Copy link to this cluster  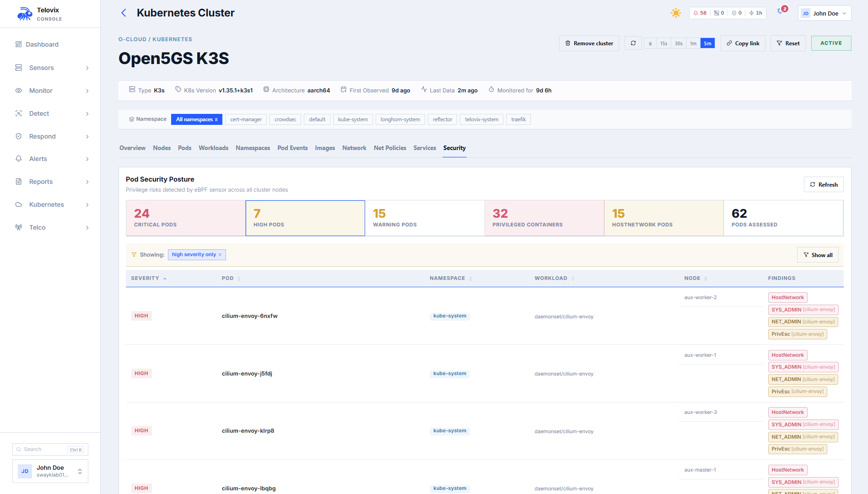tap(743, 43)
